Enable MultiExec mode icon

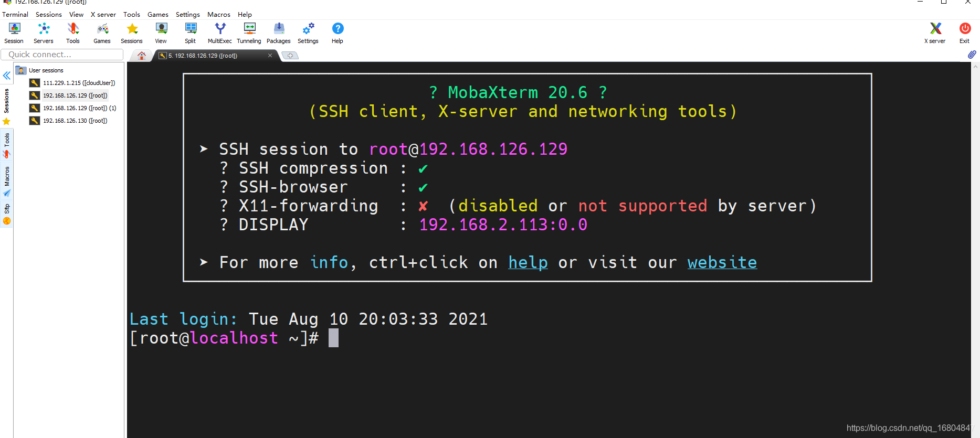pos(220,33)
